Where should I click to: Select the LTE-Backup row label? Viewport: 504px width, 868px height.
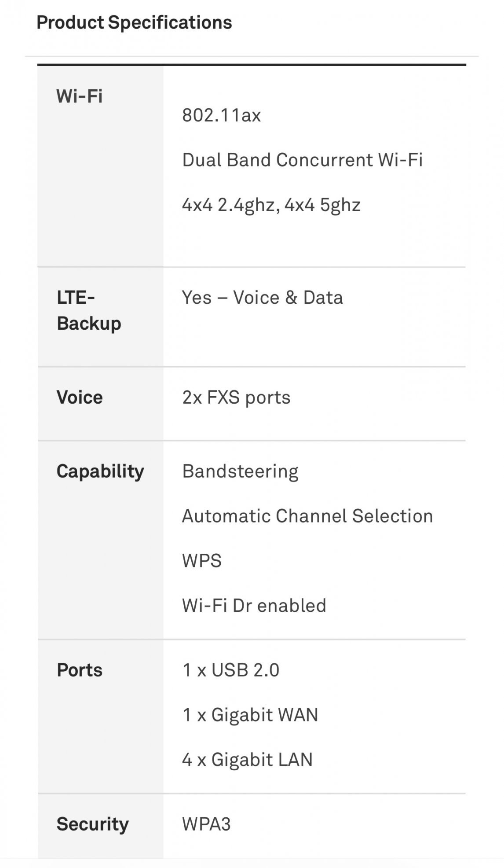(x=89, y=310)
